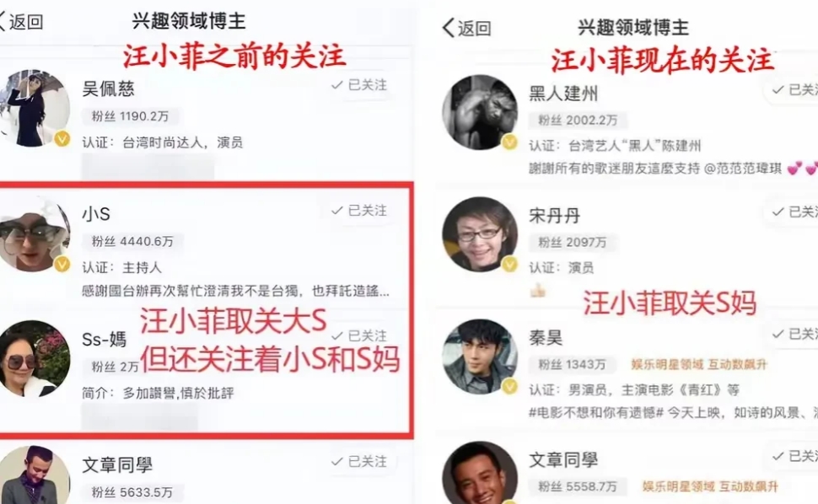
Task: Toggle 已关注 for 黑人建州
Action: pyautogui.click(x=792, y=90)
